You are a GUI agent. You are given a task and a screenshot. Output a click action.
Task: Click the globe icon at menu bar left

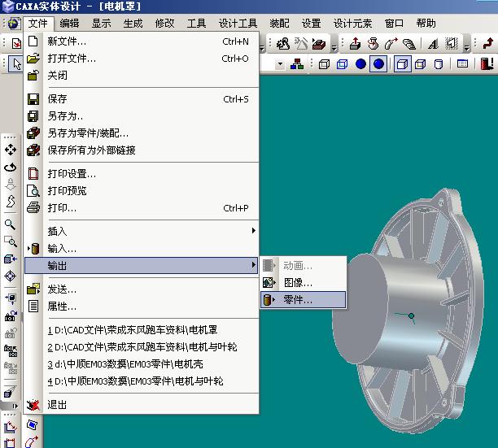pyautogui.click(x=14, y=24)
